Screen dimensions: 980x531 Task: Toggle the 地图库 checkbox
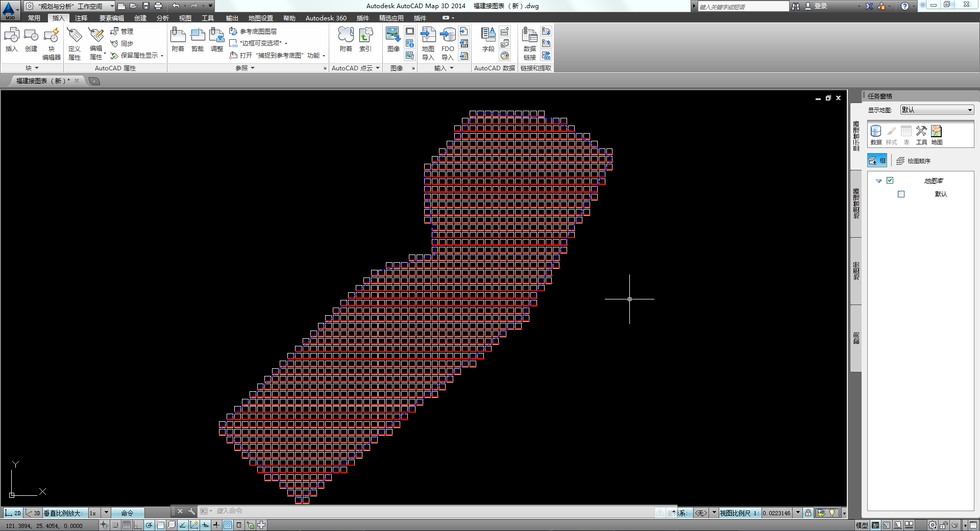890,181
